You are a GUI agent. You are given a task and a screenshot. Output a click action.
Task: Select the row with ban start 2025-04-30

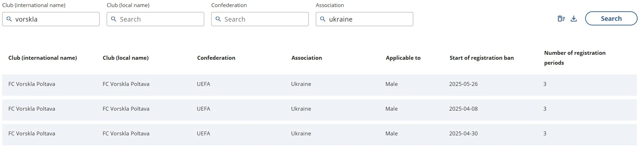[319, 134]
